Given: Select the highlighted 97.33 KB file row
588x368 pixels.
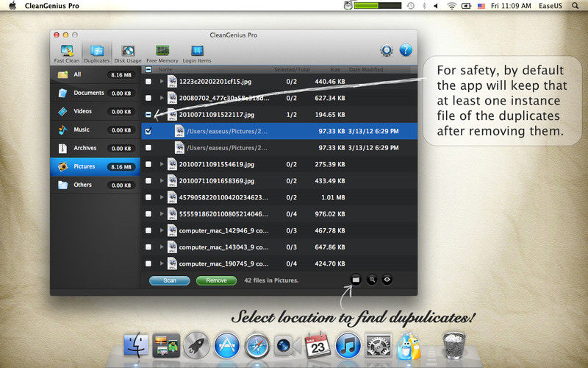Looking at the screenshot, I should [x=279, y=131].
